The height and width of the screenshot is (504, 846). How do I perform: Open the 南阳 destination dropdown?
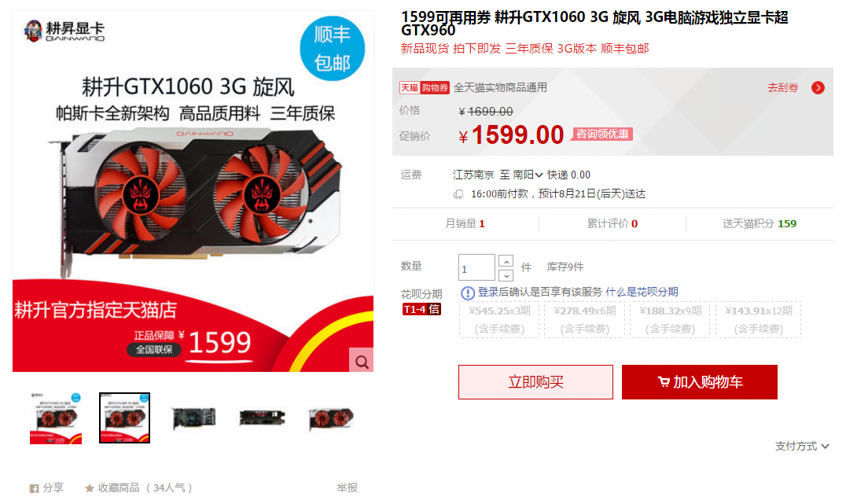coord(527,175)
